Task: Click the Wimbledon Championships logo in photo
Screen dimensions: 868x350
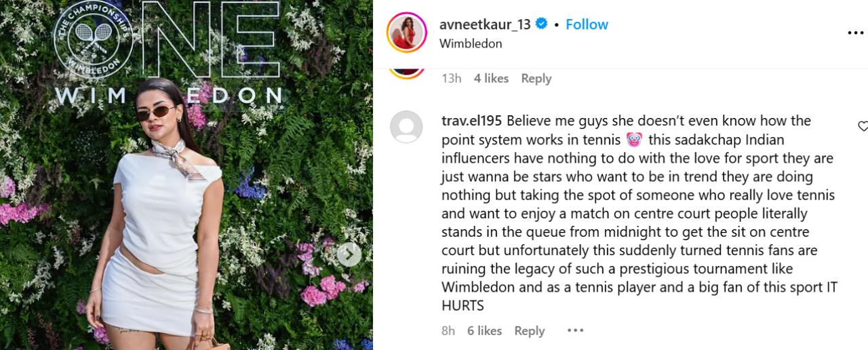Action: point(96,40)
